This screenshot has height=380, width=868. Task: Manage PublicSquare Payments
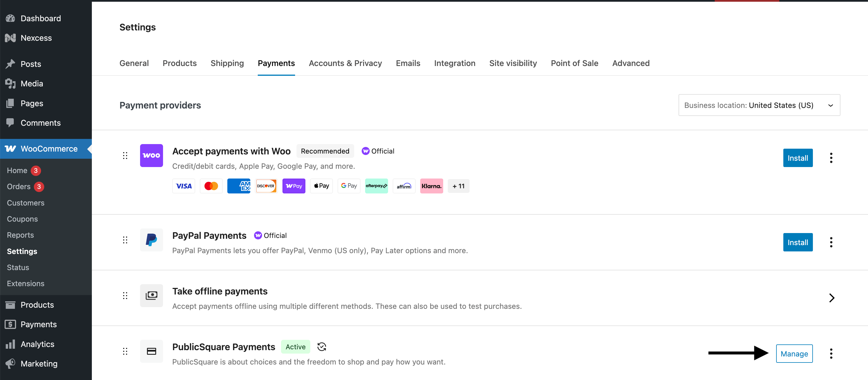tap(794, 353)
